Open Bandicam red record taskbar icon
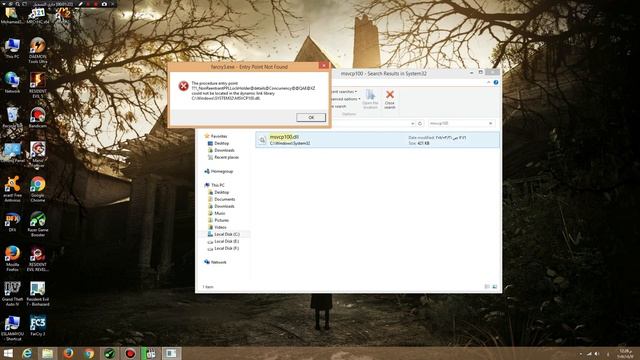Viewport: 640px width, 360px height. tap(130, 353)
